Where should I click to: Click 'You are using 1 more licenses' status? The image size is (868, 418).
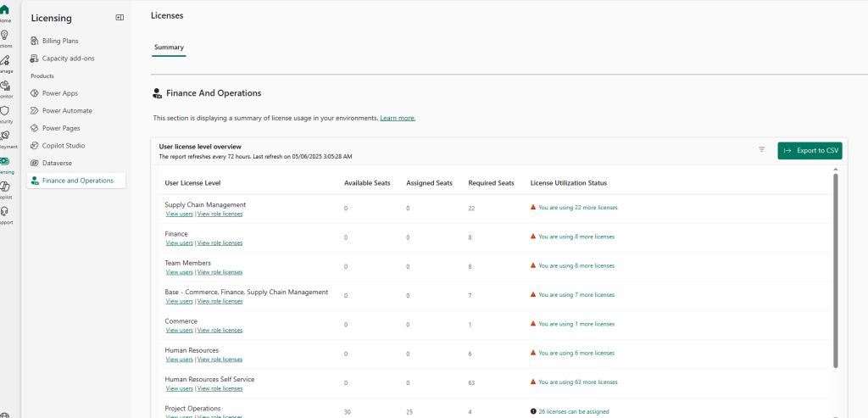point(576,324)
